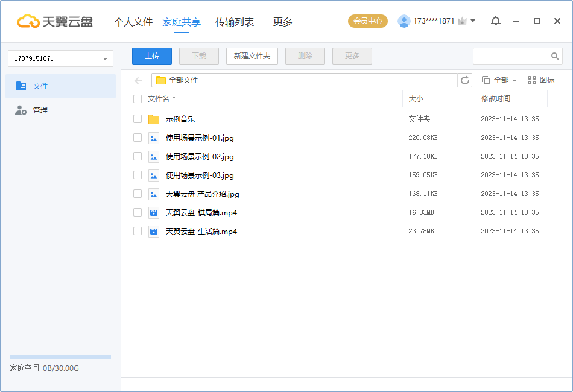
Task: Click the video icon of 天翼云盘-棋局篇.mp4
Action: [x=154, y=213]
